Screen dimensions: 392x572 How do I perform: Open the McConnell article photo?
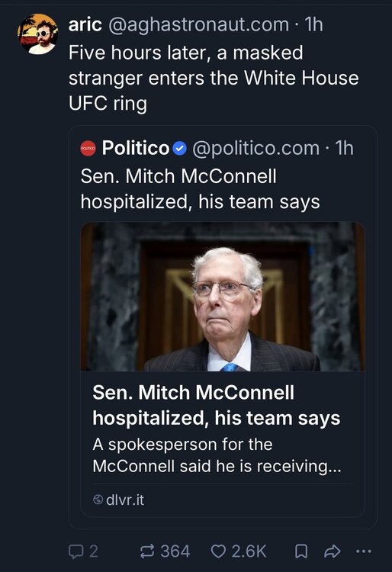tap(223, 297)
